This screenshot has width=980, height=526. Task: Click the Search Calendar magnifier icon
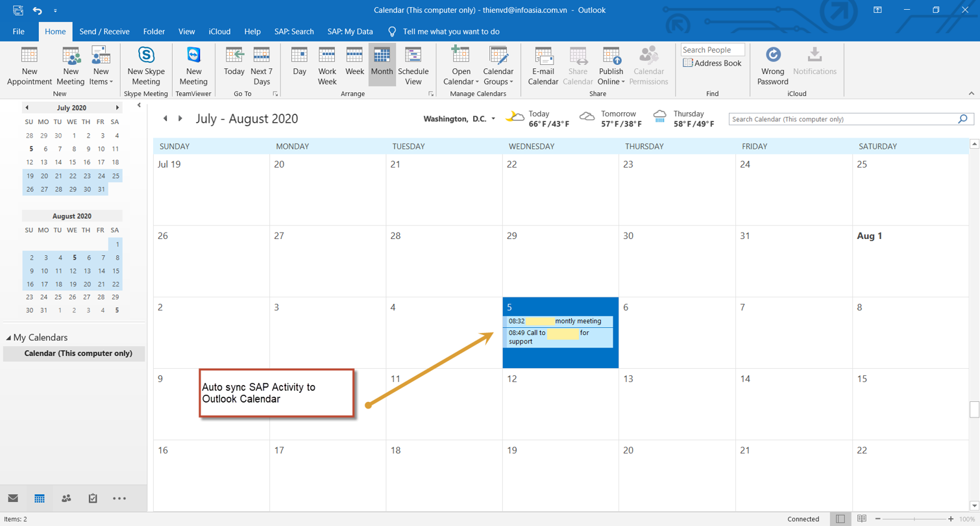click(x=963, y=119)
